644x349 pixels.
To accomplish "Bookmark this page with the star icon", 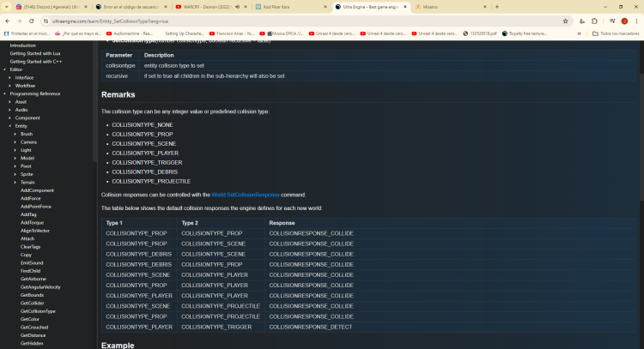I will [x=565, y=21].
